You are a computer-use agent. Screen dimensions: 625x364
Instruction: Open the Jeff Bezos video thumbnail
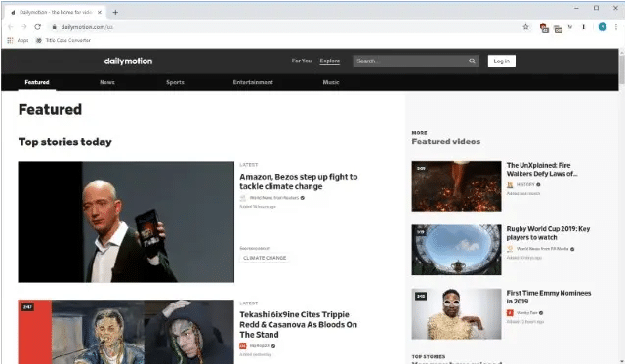pos(126,222)
